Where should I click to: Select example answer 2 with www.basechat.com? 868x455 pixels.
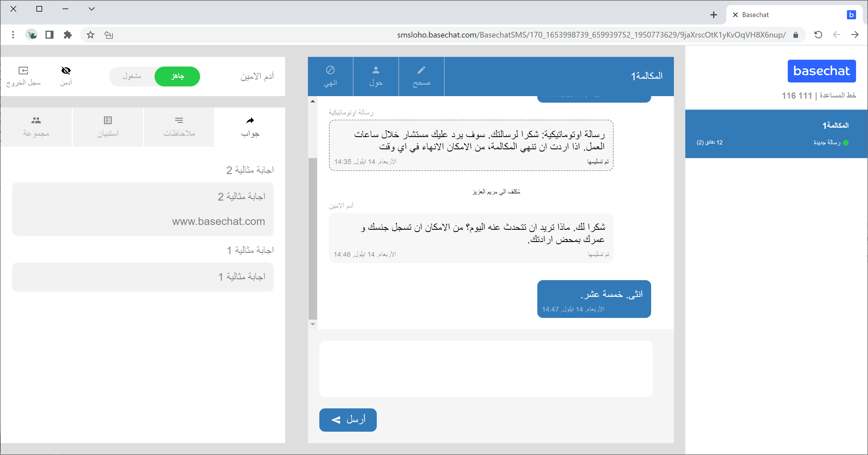(x=143, y=209)
